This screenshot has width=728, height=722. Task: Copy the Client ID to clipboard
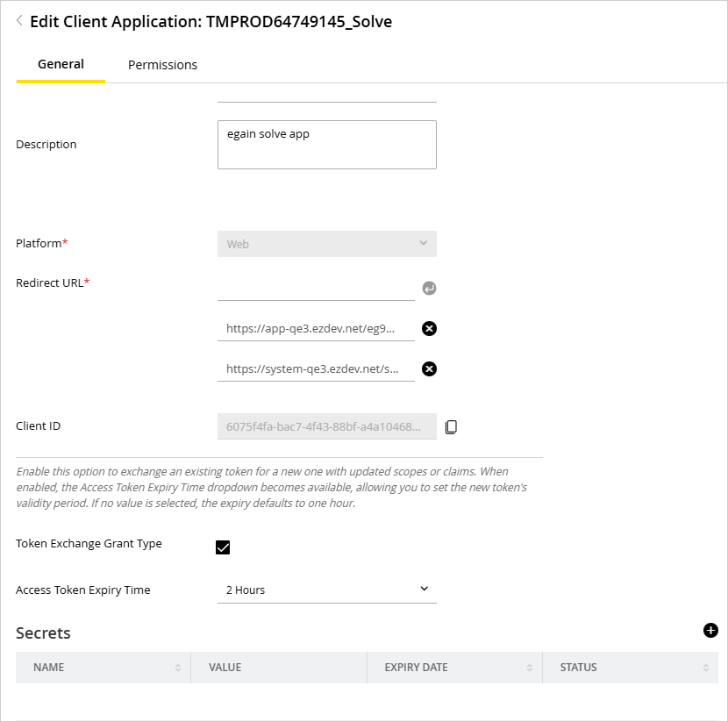[x=451, y=427]
